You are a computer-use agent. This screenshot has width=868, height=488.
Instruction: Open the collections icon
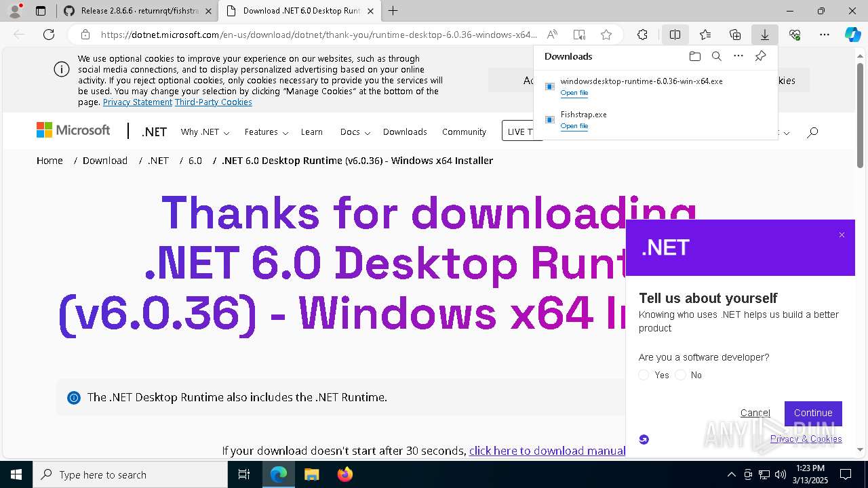point(735,35)
